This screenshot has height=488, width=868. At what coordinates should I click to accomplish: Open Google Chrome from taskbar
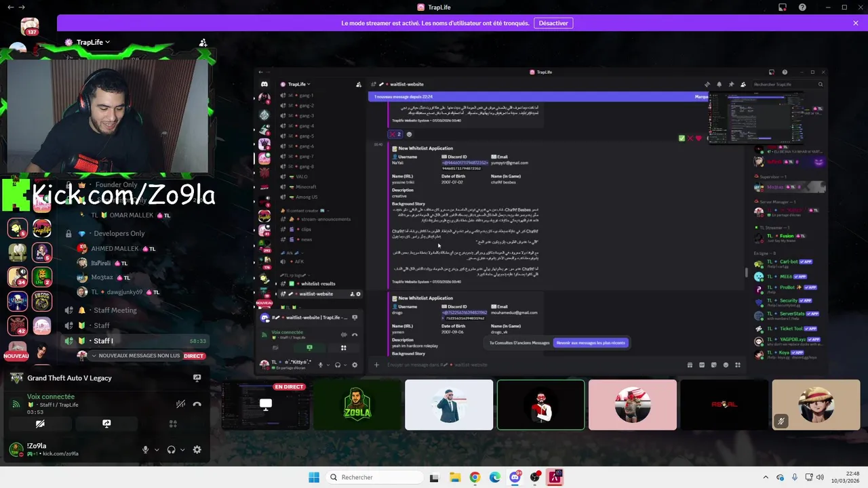pyautogui.click(x=475, y=477)
